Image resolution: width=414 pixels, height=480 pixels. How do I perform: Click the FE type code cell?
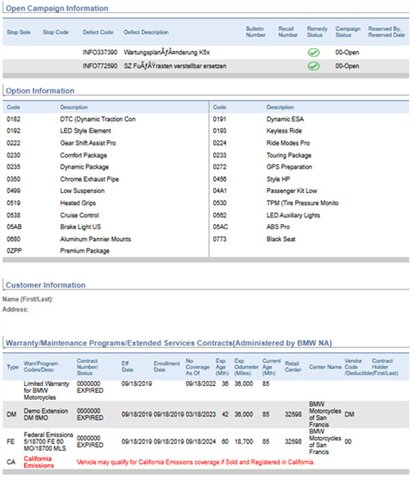11,442
